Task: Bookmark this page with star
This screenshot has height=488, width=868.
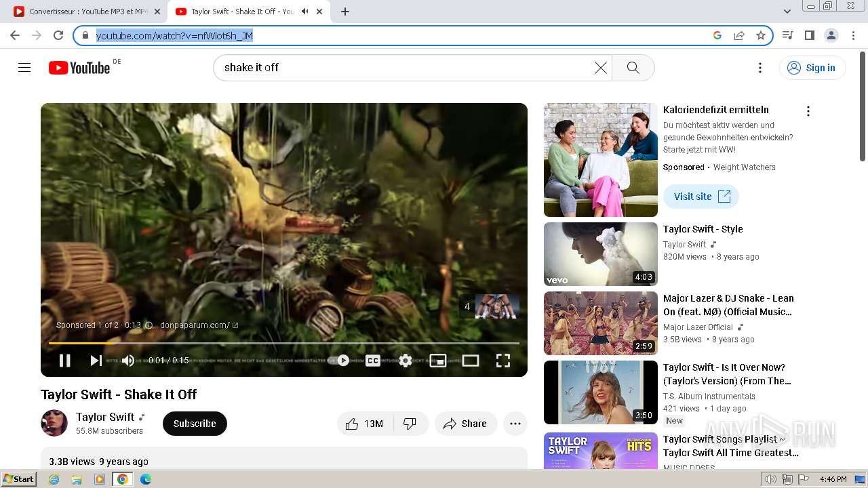Action: click(761, 35)
